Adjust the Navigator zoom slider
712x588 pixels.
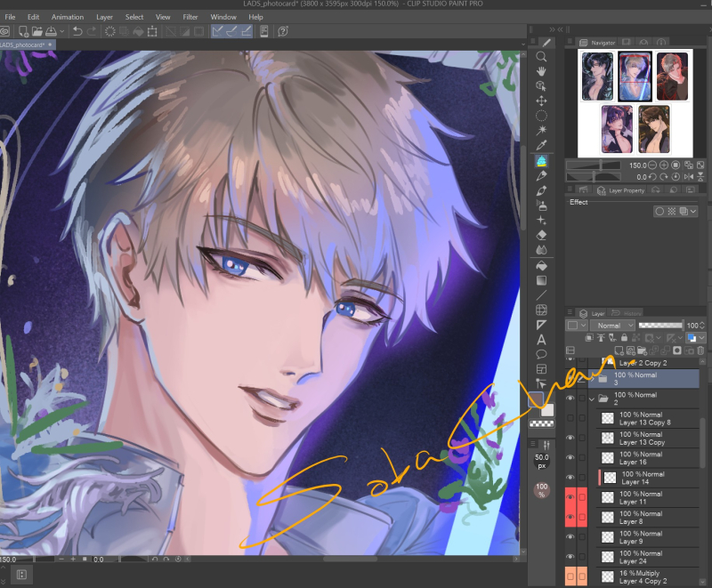[x=594, y=165]
